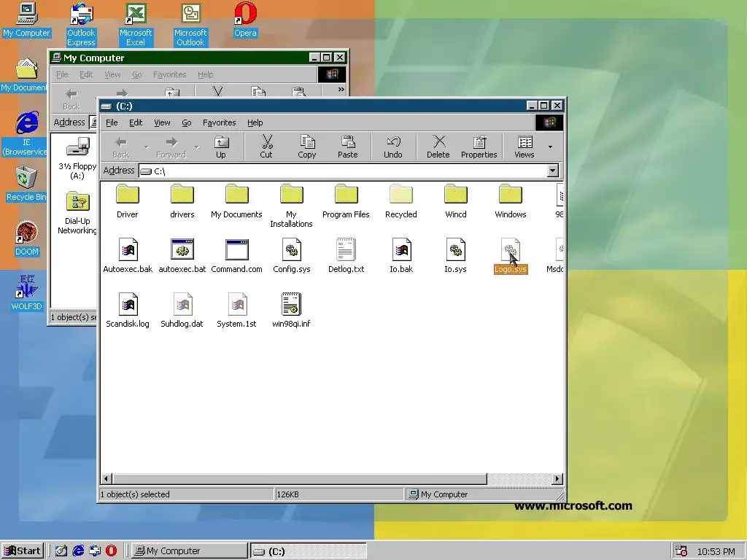This screenshot has width=747, height=560.
Task: Switch to My Computer taskbar button
Action: point(189,551)
